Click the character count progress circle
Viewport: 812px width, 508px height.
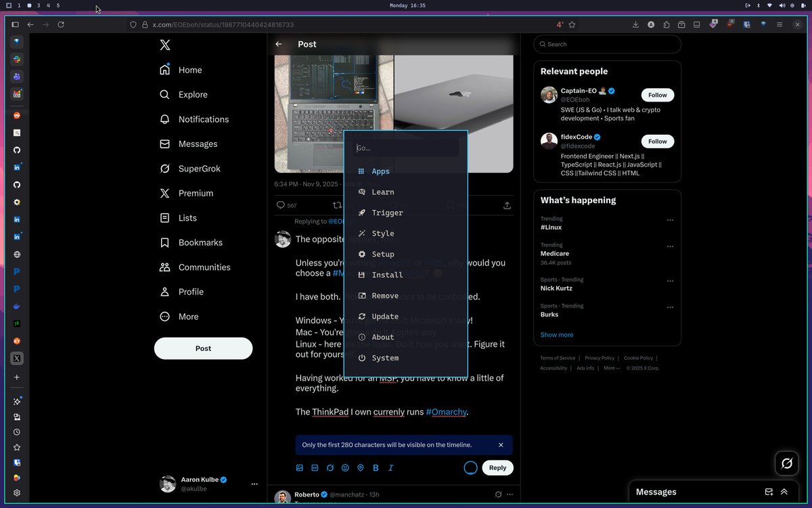(x=470, y=467)
